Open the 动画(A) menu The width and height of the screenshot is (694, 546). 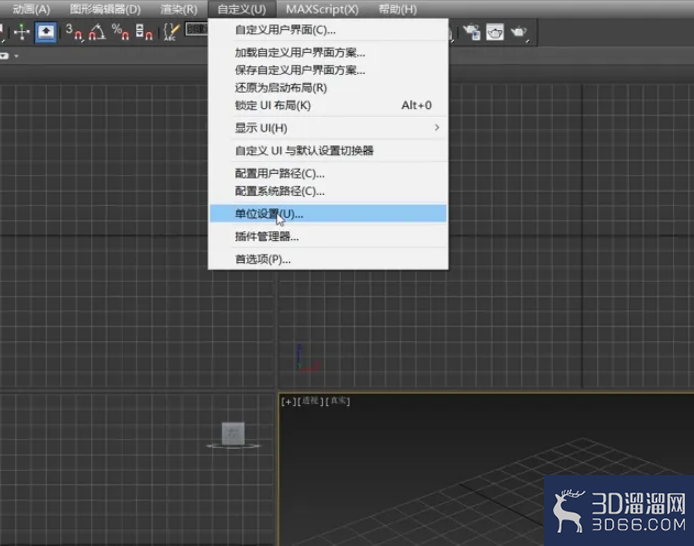31,9
